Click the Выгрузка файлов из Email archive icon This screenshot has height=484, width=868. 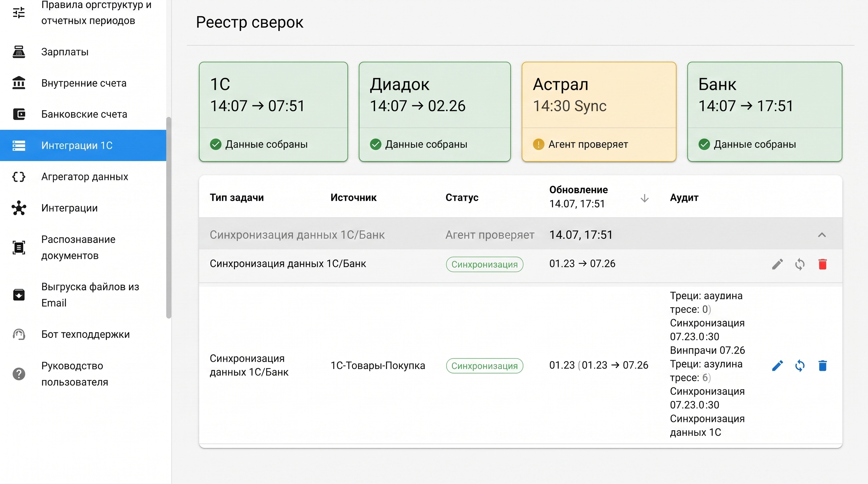click(19, 295)
